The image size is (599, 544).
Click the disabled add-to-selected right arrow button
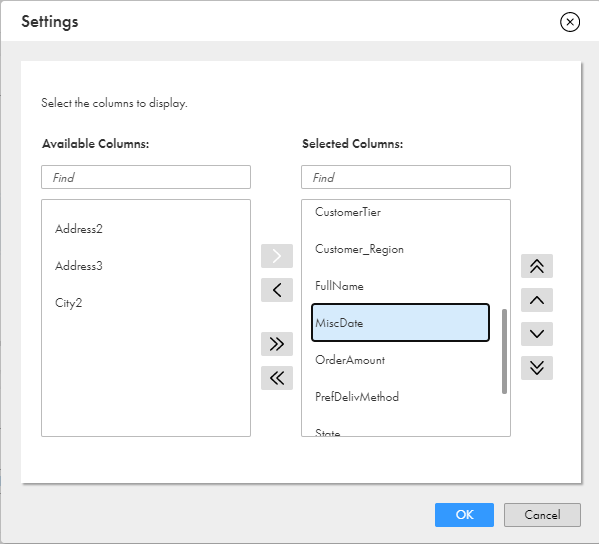277,256
